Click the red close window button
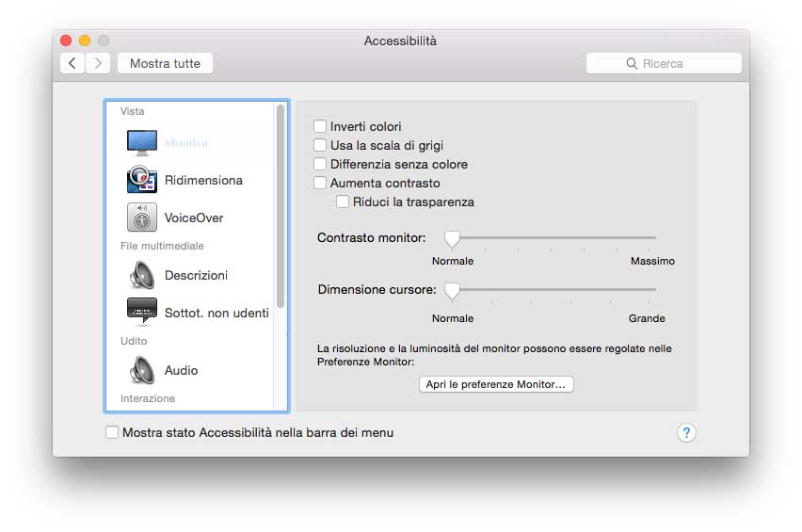The height and width of the screenshot is (532, 802). click(66, 40)
